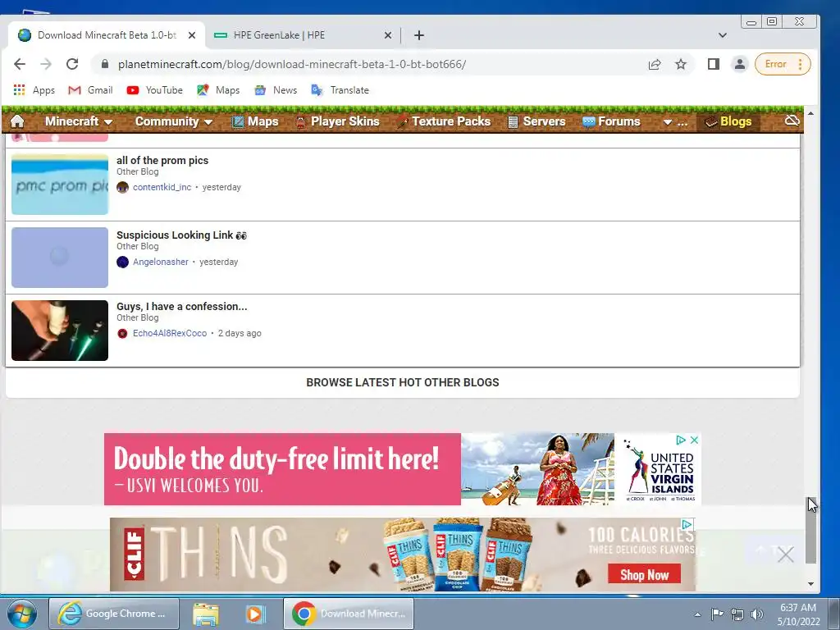This screenshot has width=840, height=630.
Task: Open a new tab with the plus button
Action: click(419, 35)
